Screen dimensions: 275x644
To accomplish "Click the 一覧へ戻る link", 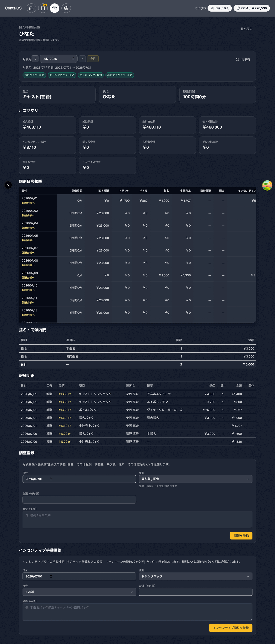I will pyautogui.click(x=245, y=29).
